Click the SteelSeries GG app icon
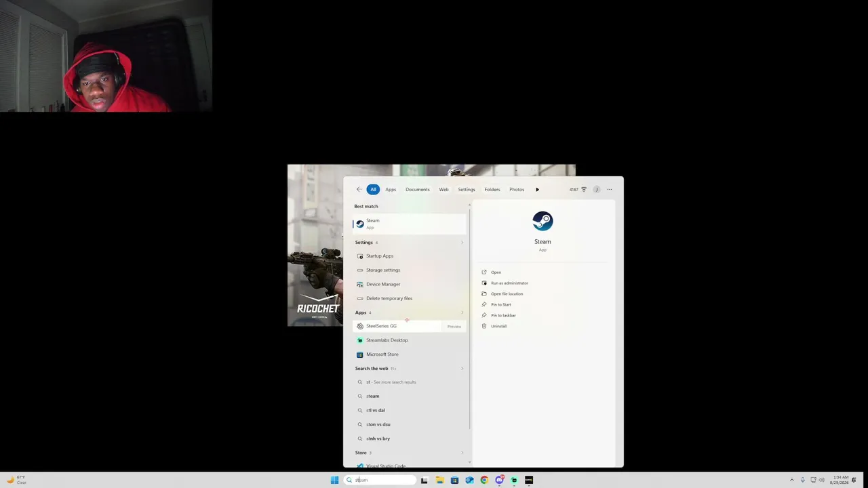 [360, 326]
